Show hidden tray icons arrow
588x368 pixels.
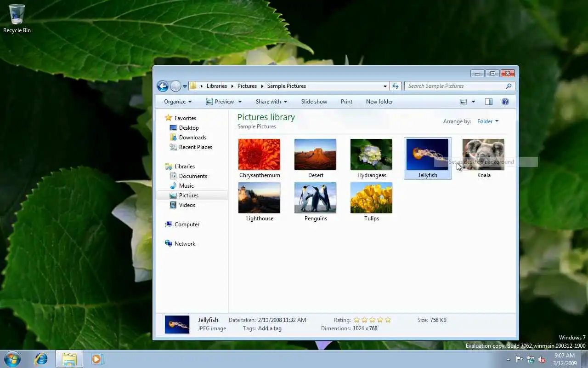coord(508,360)
